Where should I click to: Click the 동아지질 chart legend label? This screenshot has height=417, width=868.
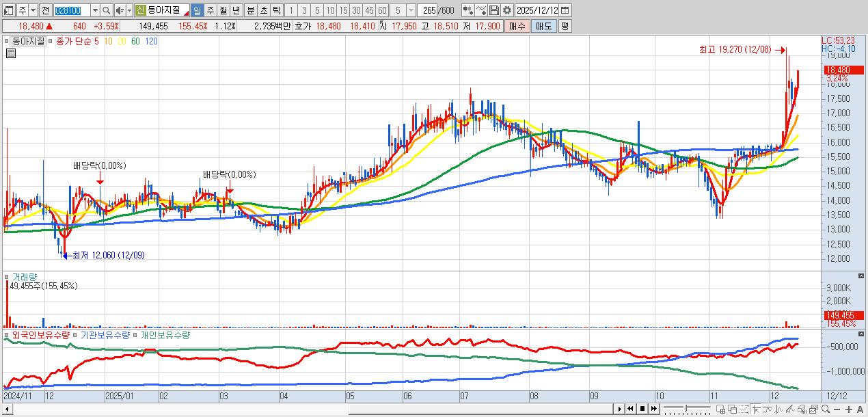point(28,41)
